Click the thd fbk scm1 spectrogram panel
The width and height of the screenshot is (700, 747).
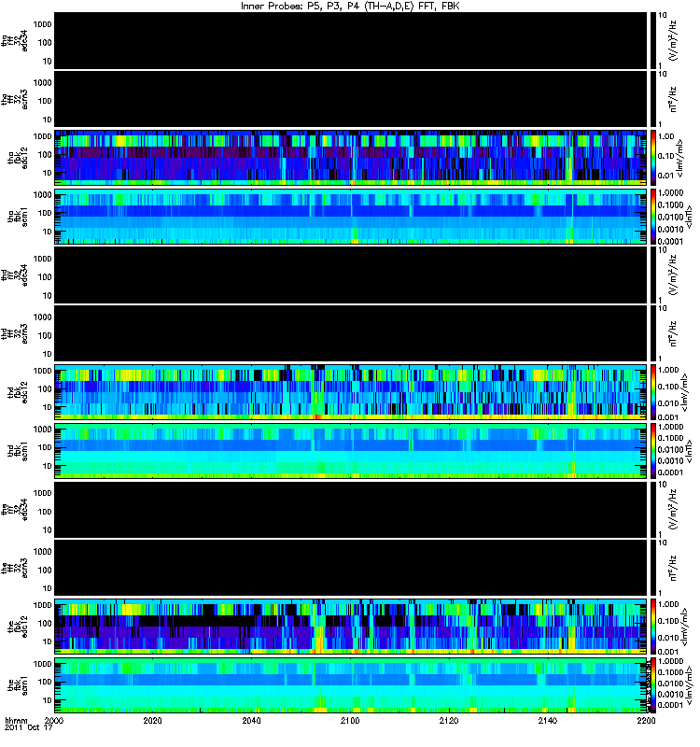click(x=351, y=451)
